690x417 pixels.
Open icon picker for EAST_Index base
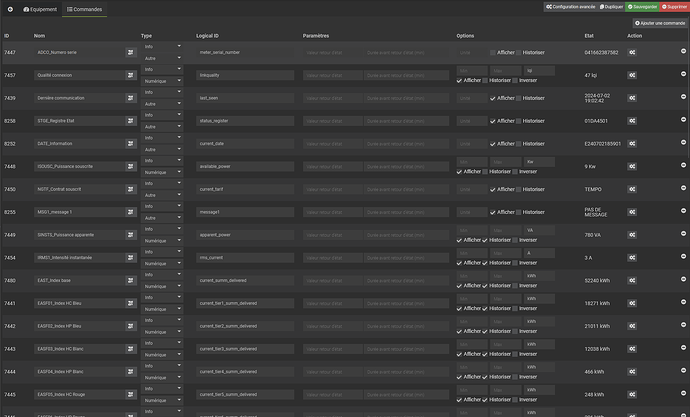[131, 280]
